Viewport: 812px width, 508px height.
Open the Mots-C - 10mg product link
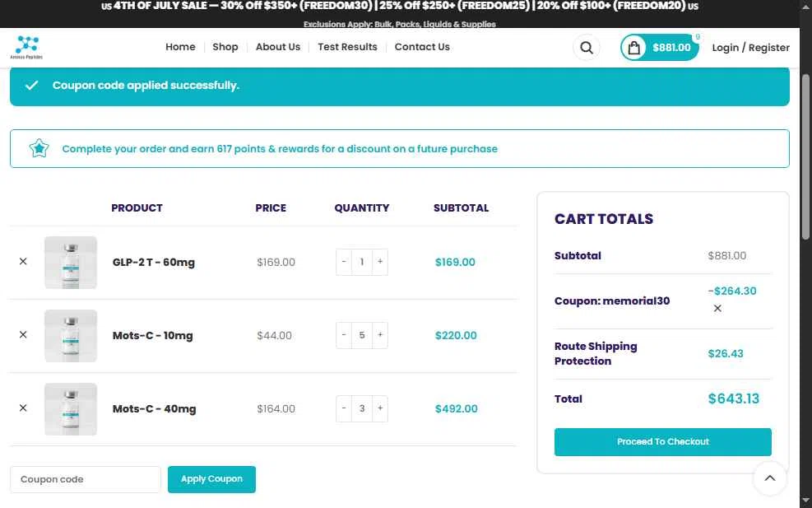click(152, 335)
